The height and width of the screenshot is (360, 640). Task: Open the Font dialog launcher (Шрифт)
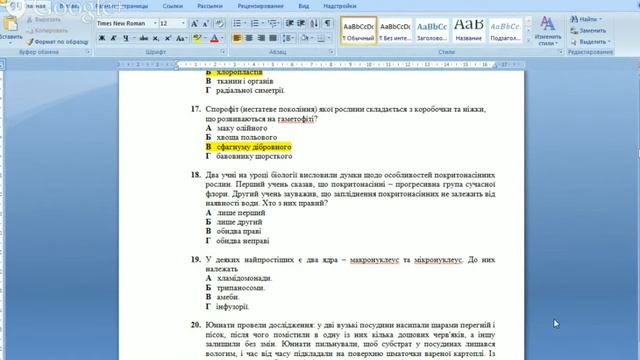pos(223,52)
